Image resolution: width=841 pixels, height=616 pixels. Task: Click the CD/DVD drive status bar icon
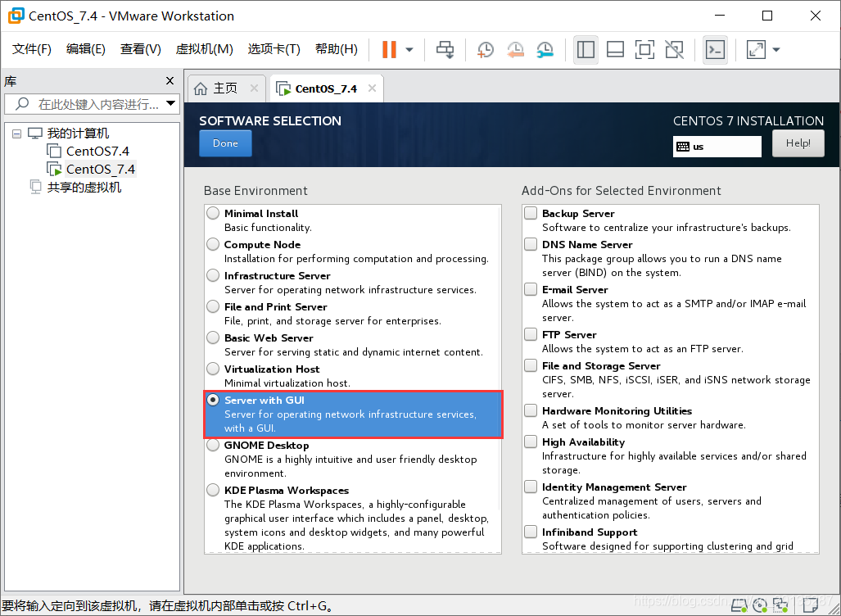pyautogui.click(x=759, y=605)
